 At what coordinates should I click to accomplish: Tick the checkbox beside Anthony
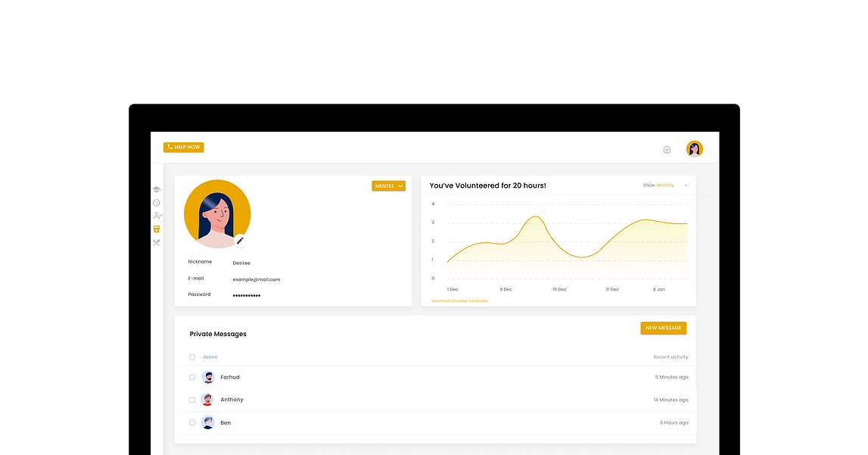coord(192,400)
